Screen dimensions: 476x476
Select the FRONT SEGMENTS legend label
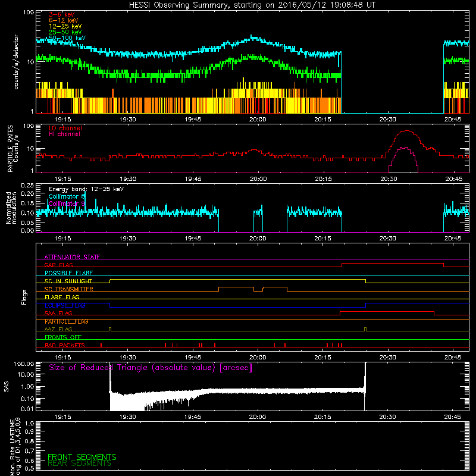point(82,457)
